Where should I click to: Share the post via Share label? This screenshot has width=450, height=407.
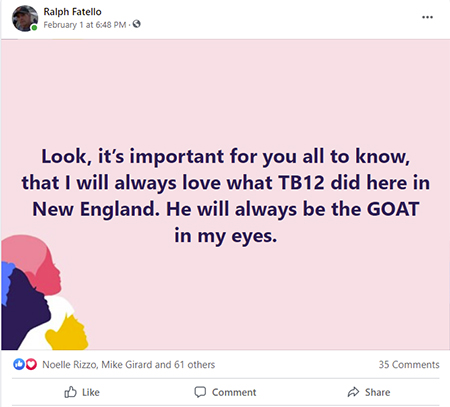(377, 392)
